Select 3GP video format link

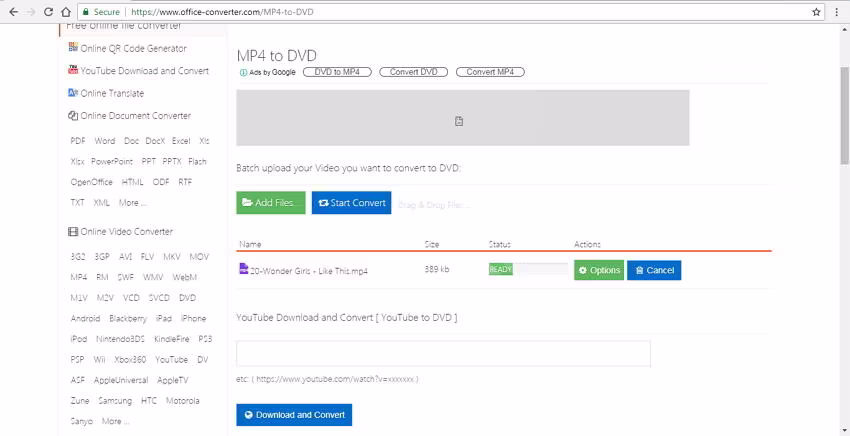102,257
